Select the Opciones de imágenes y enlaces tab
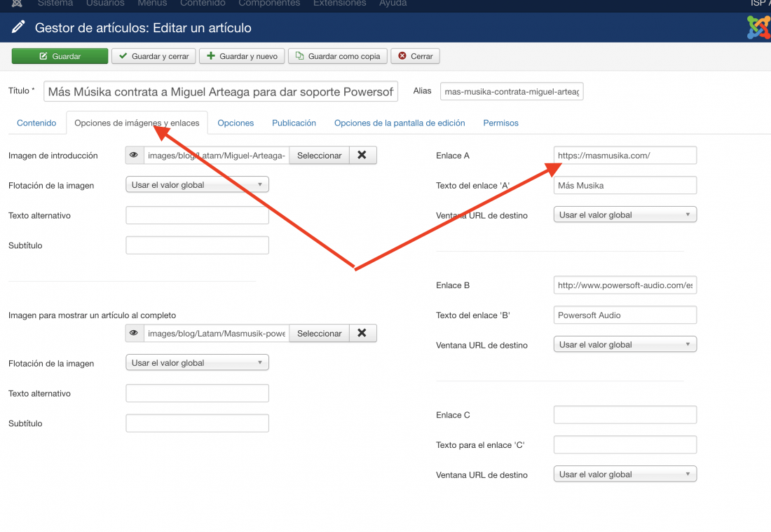The height and width of the screenshot is (532, 771). pos(137,123)
